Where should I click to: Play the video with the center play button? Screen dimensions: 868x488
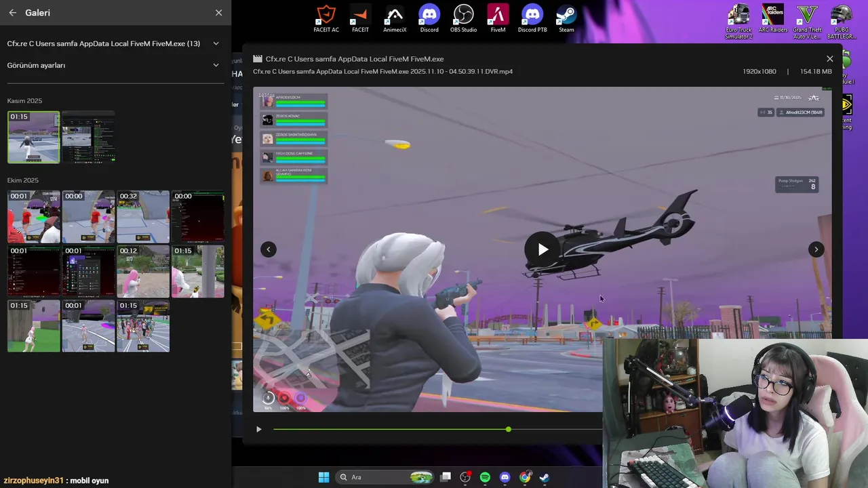tap(542, 249)
